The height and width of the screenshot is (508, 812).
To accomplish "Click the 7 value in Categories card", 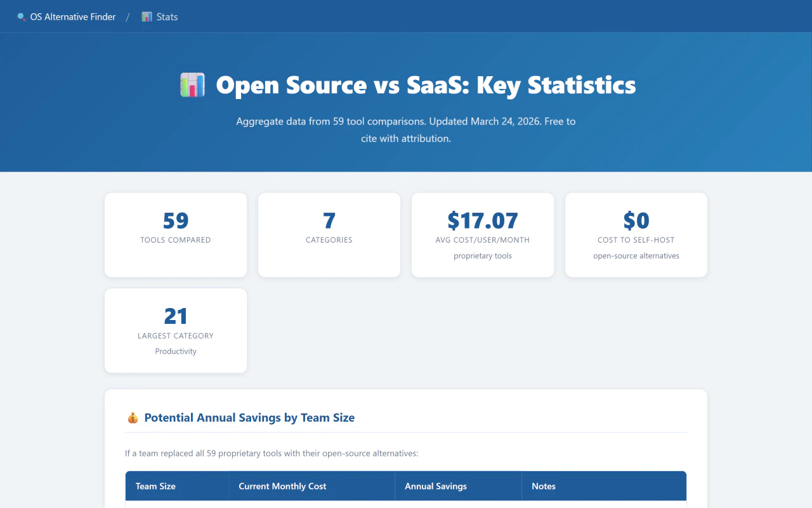I will point(329,220).
